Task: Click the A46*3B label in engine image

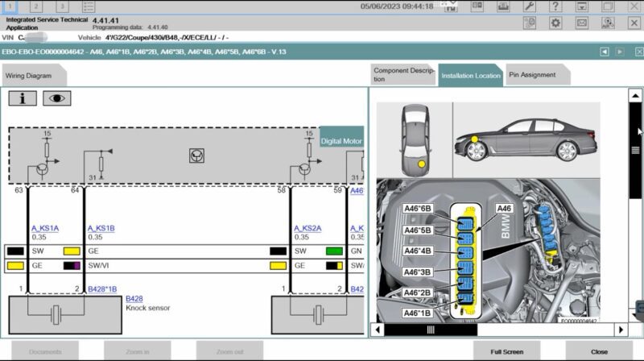Action: tap(418, 272)
